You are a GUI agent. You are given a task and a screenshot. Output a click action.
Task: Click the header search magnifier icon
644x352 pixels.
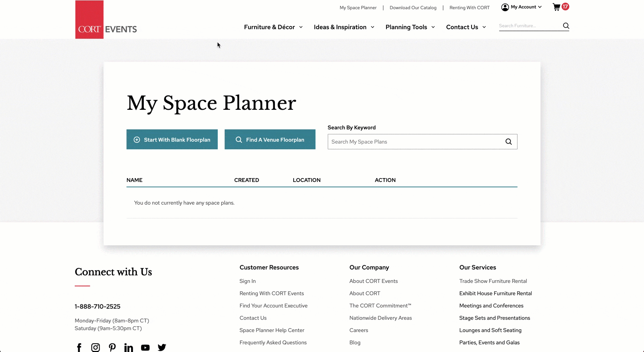(566, 26)
